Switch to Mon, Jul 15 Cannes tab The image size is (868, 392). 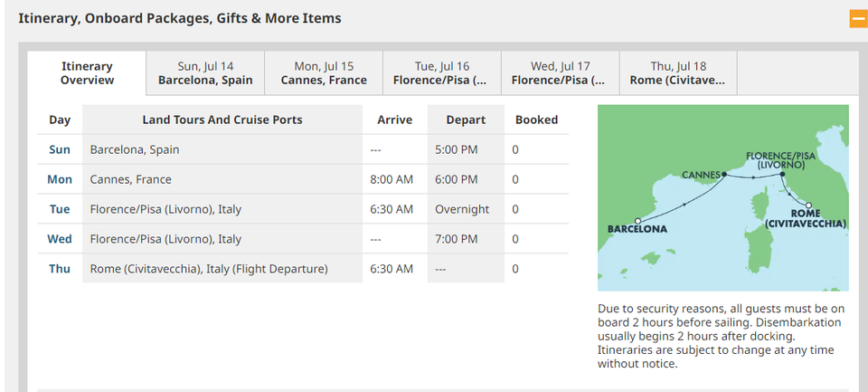point(324,73)
